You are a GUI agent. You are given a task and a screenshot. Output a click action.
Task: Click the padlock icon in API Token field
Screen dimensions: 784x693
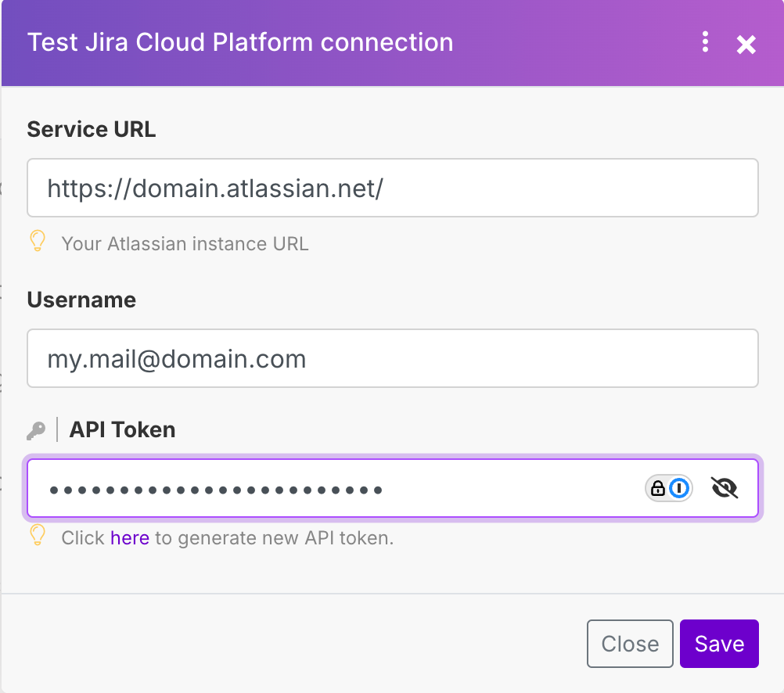coord(658,489)
